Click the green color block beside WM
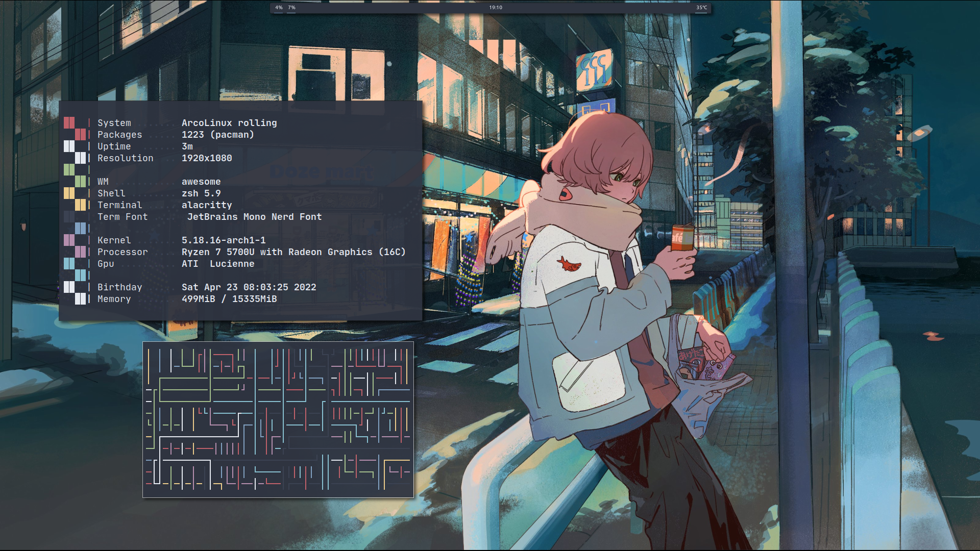 click(80, 182)
